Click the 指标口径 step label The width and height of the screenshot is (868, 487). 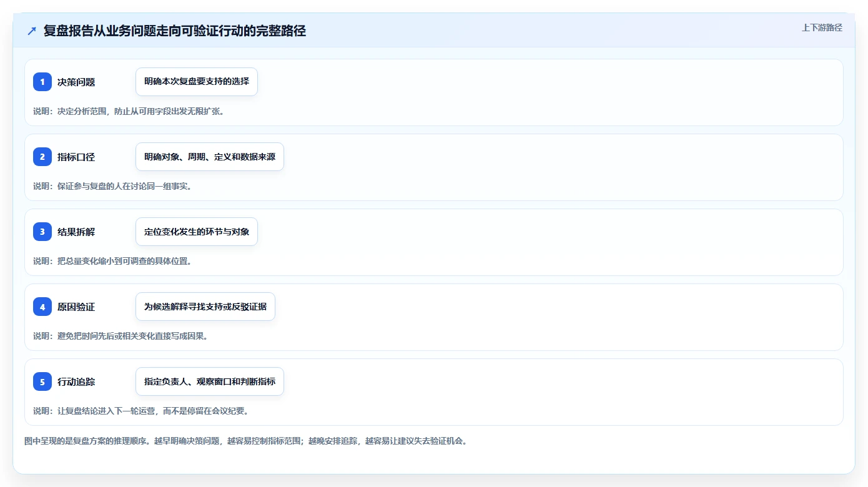pyautogui.click(x=76, y=157)
